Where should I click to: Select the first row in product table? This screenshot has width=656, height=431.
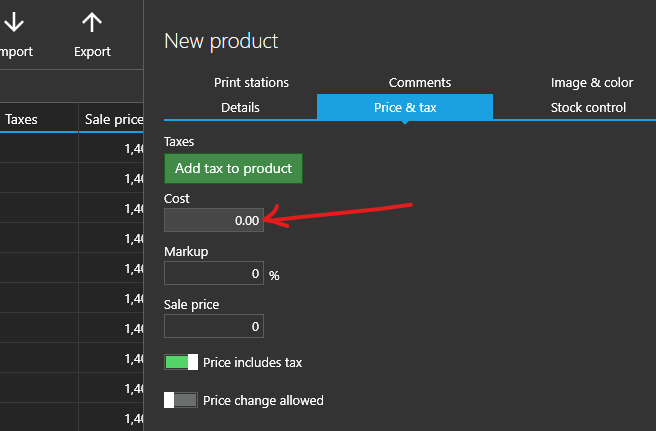pos(72,148)
